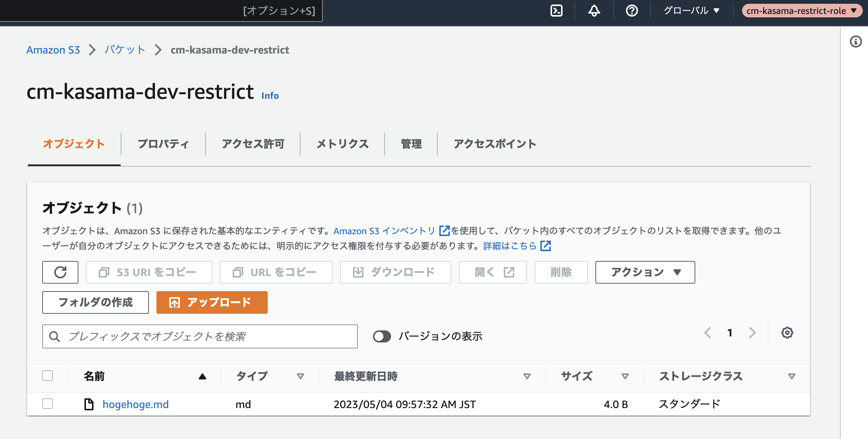Click the 削除 button

point(561,272)
